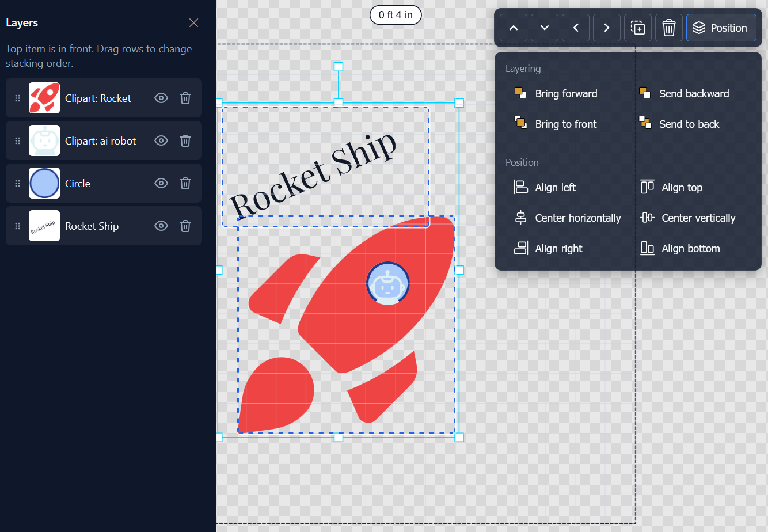Screen dimensions: 768x532
Task: Nudge selection left with the left arrow
Action: coord(576,28)
